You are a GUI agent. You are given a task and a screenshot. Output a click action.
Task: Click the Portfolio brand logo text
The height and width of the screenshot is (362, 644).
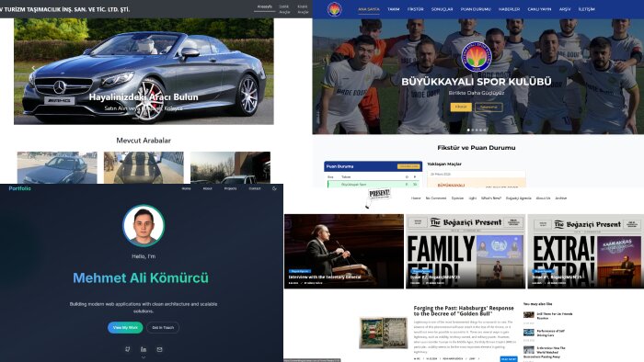(19, 188)
